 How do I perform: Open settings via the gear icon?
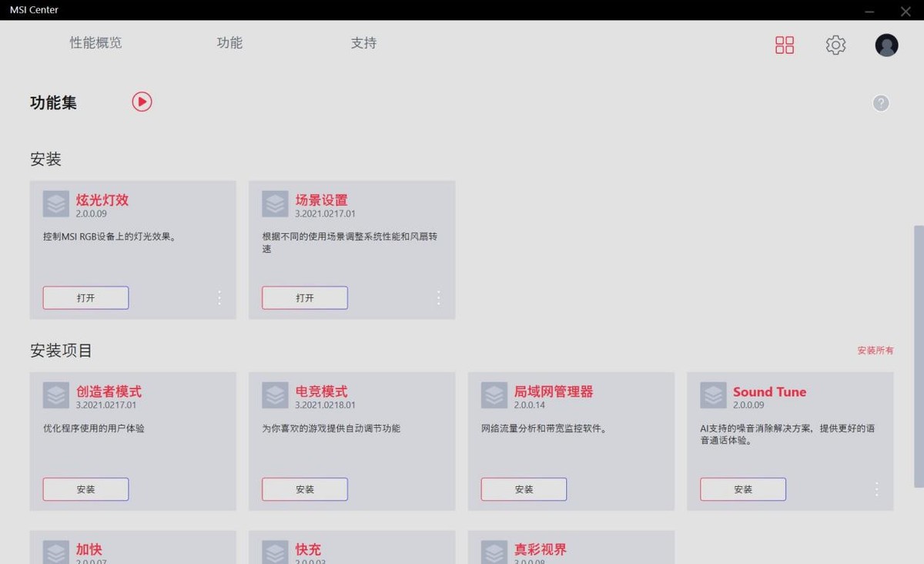tap(835, 45)
